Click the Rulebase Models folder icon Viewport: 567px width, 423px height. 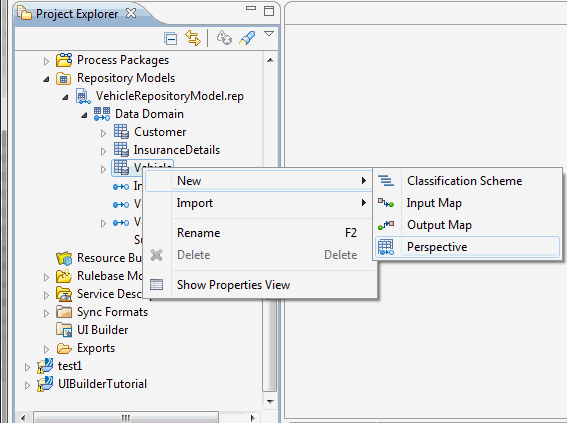[64, 276]
